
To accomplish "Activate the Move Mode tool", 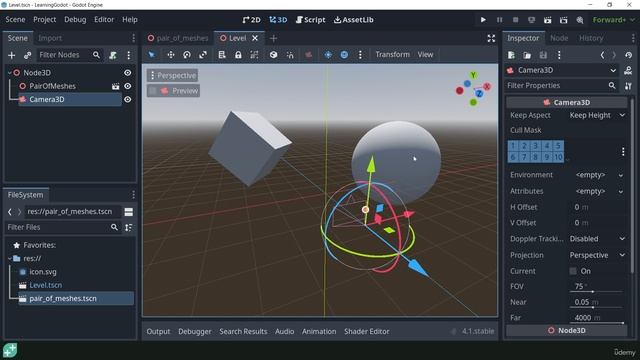I will tap(171, 55).
